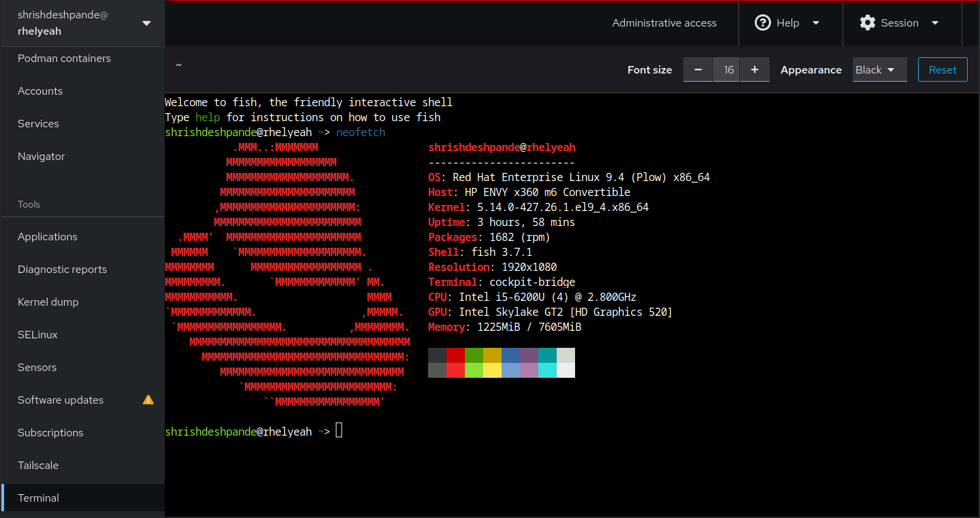Click the dark green color block in neofetch palette

click(x=474, y=355)
